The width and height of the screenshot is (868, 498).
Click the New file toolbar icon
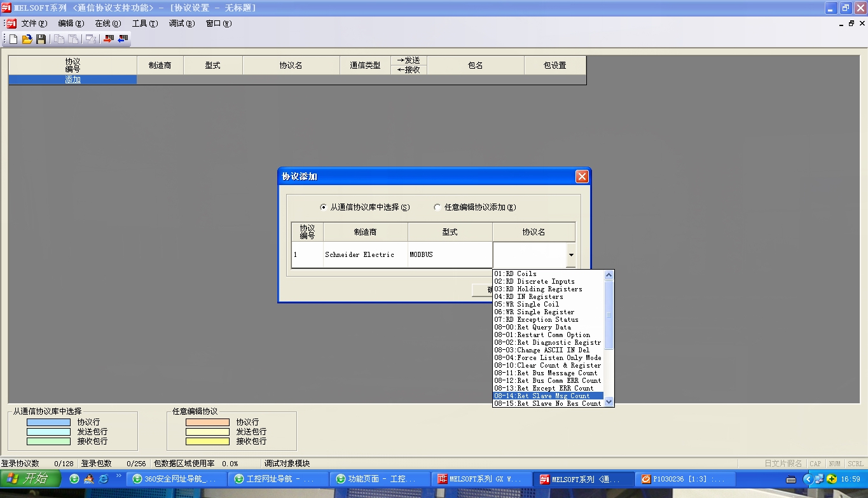pos(13,39)
